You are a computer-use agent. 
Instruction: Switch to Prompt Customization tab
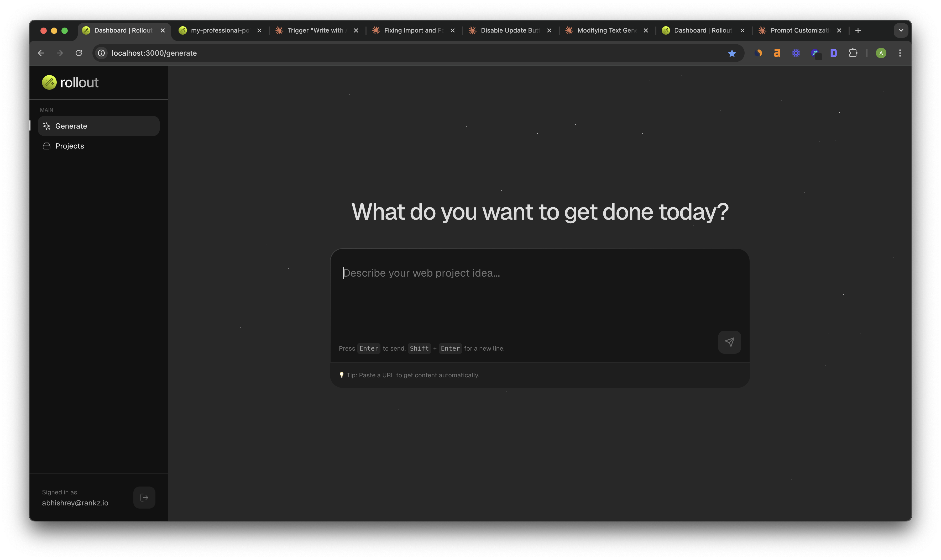tap(799, 30)
